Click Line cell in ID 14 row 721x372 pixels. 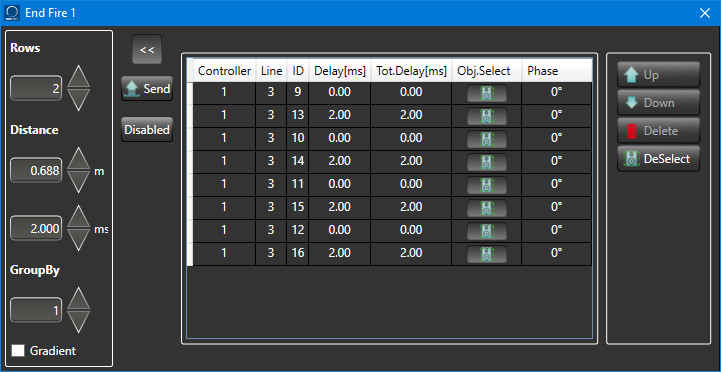[x=271, y=161]
